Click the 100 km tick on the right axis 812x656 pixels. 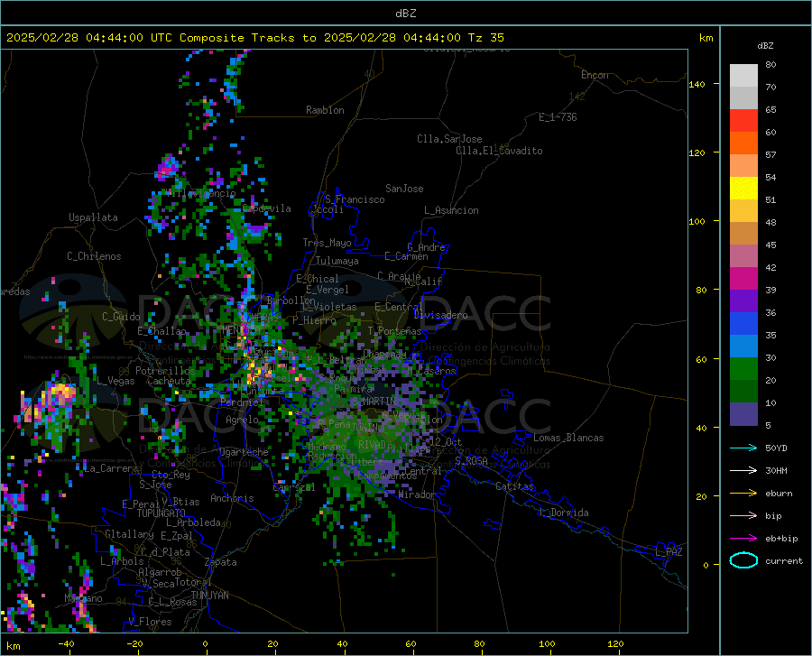pos(697,221)
